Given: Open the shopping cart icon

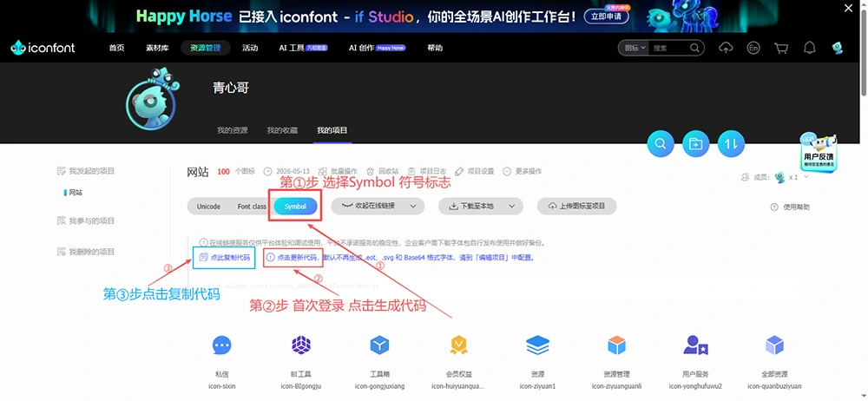Looking at the screenshot, I should click(x=781, y=49).
